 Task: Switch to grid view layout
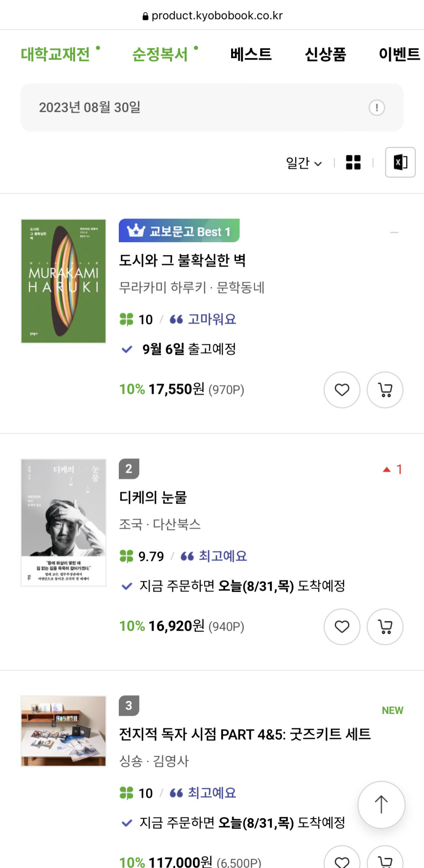(x=353, y=162)
